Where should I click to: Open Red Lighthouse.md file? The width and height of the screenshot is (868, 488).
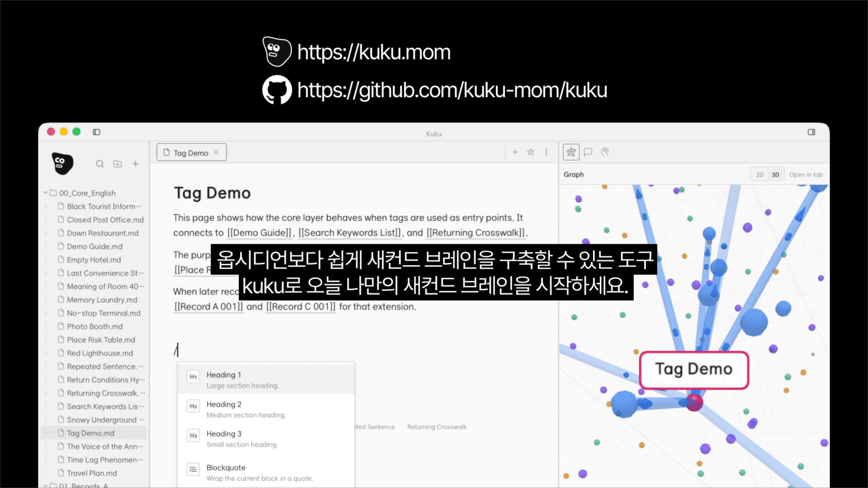pos(100,353)
